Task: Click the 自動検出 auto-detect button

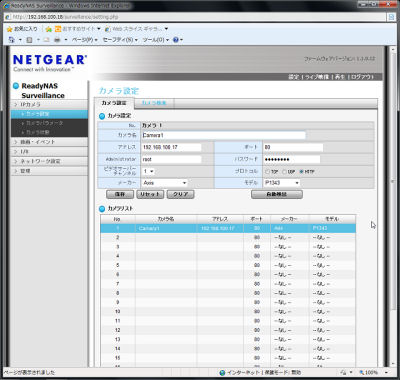Action: pyautogui.click(x=277, y=194)
